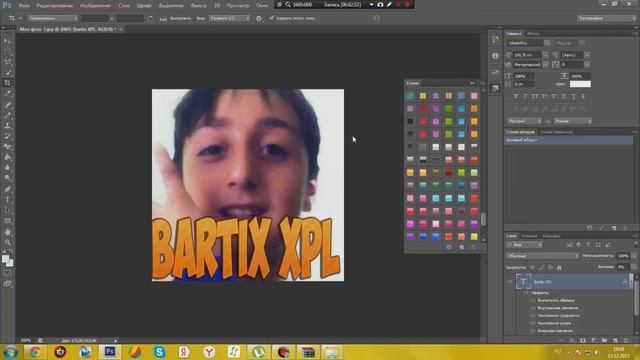The image size is (640, 360).
Task: Select the Clone Stamp tool
Action: pyautogui.click(x=7, y=126)
